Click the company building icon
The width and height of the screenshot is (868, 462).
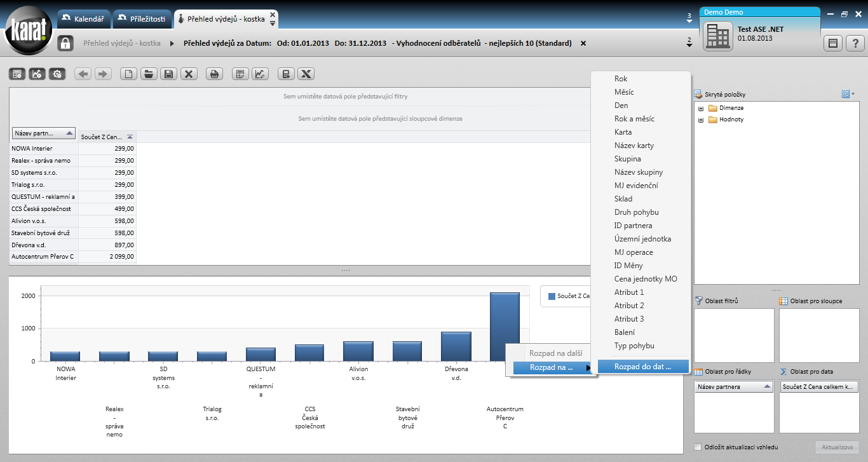pyautogui.click(x=719, y=37)
